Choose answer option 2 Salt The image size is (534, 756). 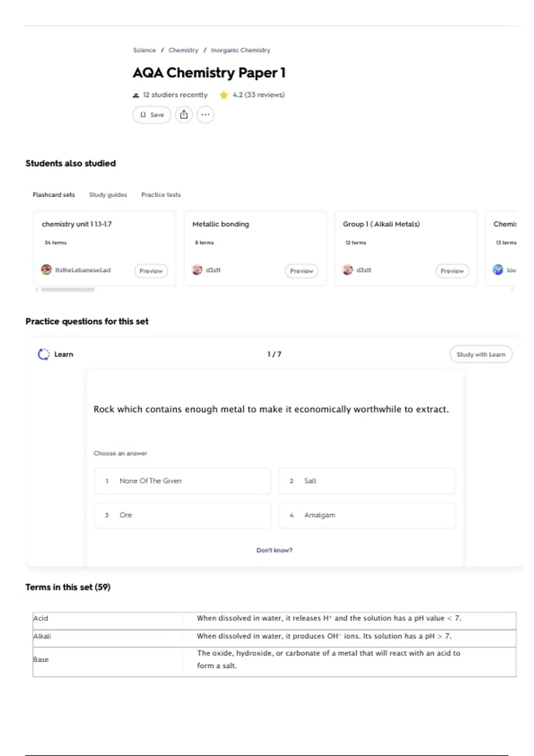[367, 481]
